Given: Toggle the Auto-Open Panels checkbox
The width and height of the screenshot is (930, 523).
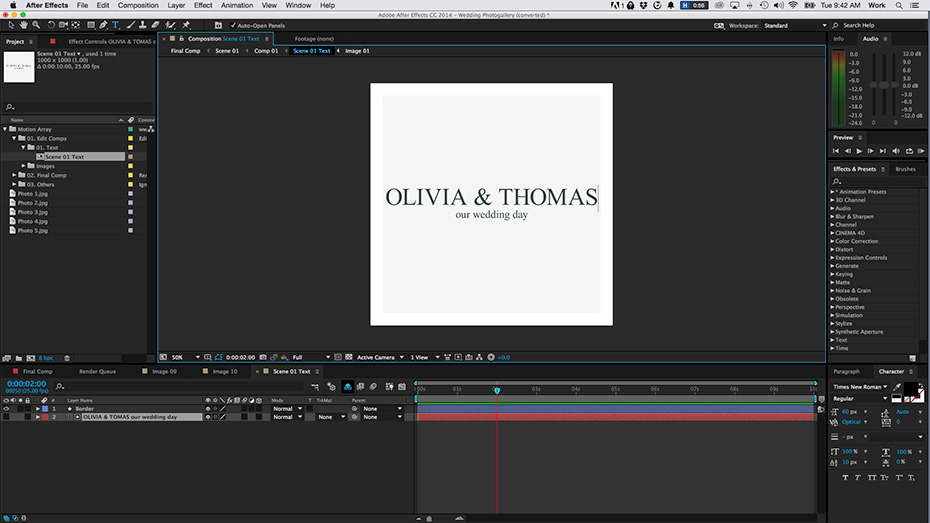Looking at the screenshot, I should [x=234, y=25].
